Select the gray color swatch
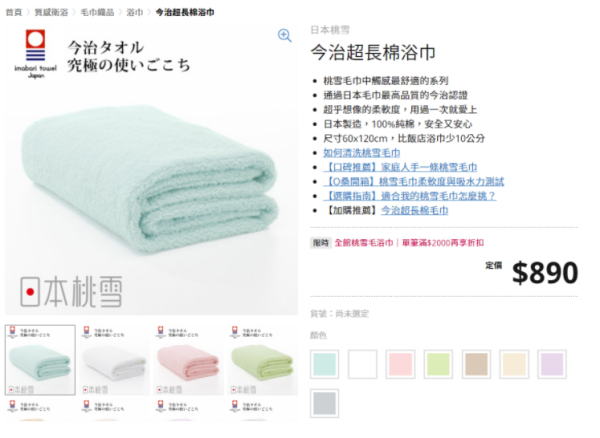This screenshot has height=438, width=600. pyautogui.click(x=325, y=403)
